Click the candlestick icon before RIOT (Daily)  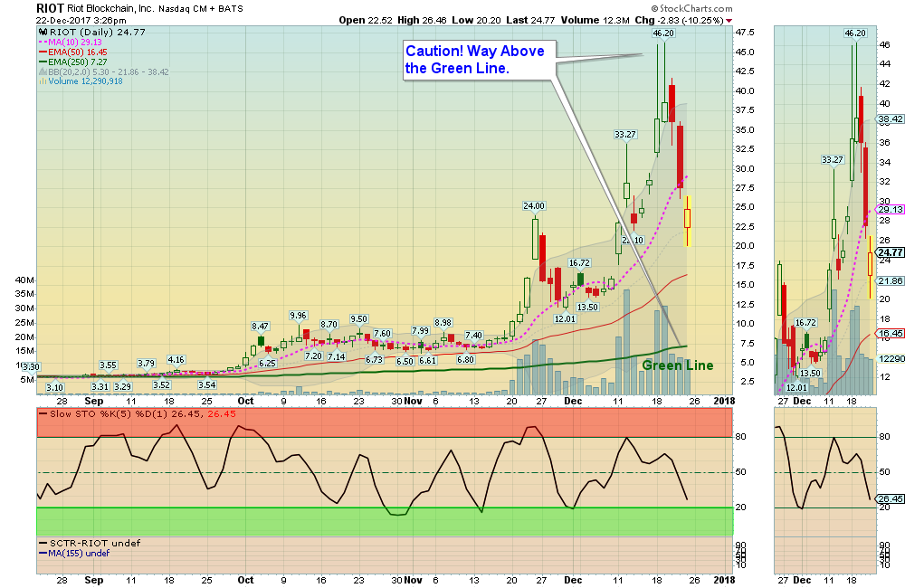[x=43, y=33]
